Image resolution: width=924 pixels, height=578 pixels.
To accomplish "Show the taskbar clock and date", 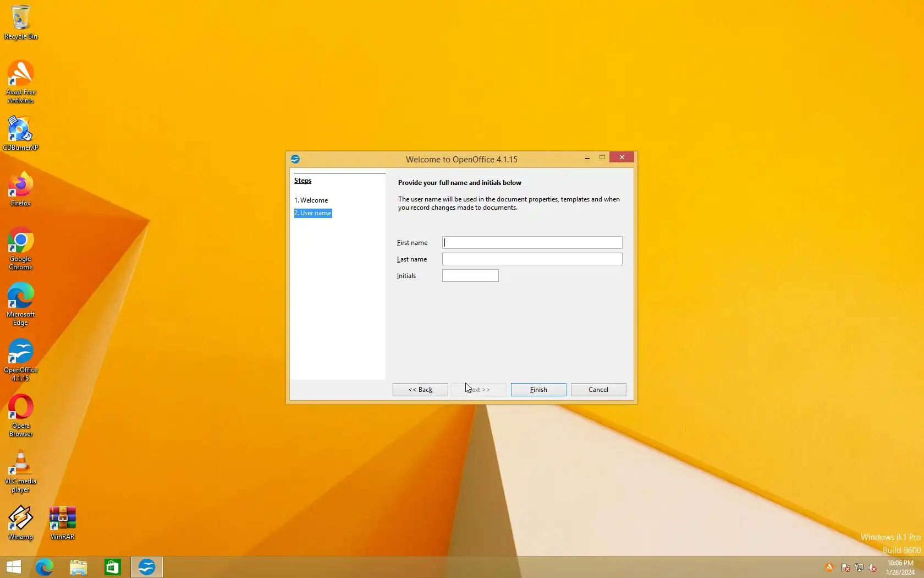I will click(x=900, y=568).
